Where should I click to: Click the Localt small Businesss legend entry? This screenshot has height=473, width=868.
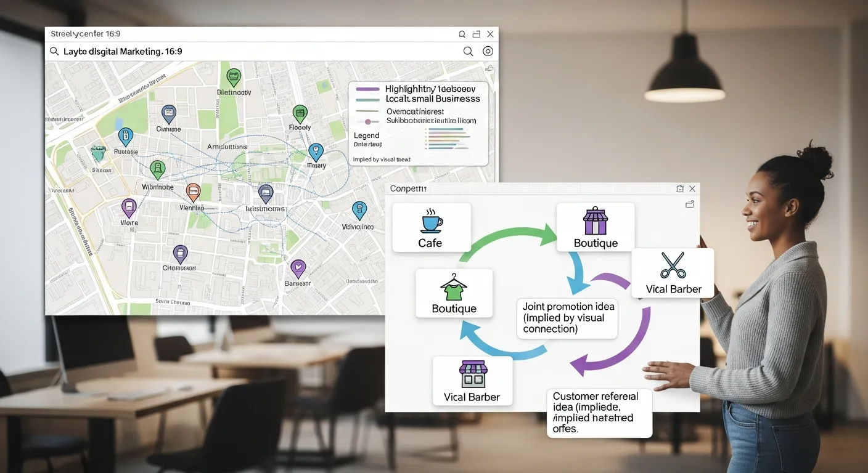click(432, 99)
